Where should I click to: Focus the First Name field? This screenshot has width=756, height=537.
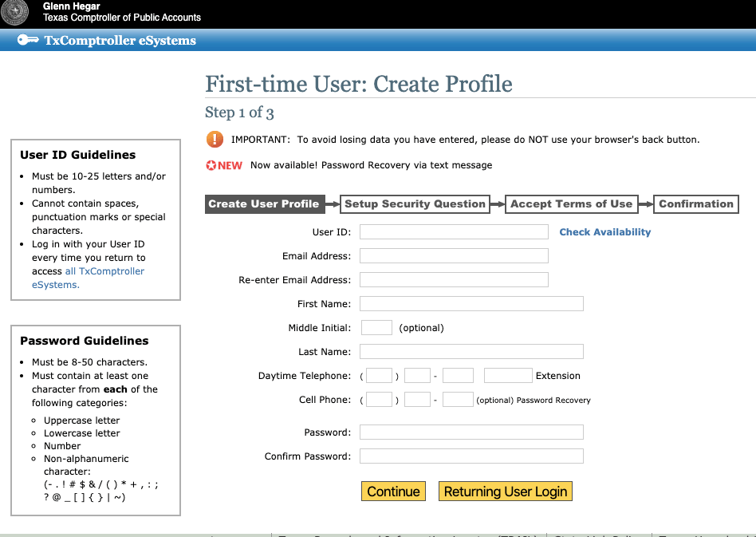pyautogui.click(x=471, y=303)
